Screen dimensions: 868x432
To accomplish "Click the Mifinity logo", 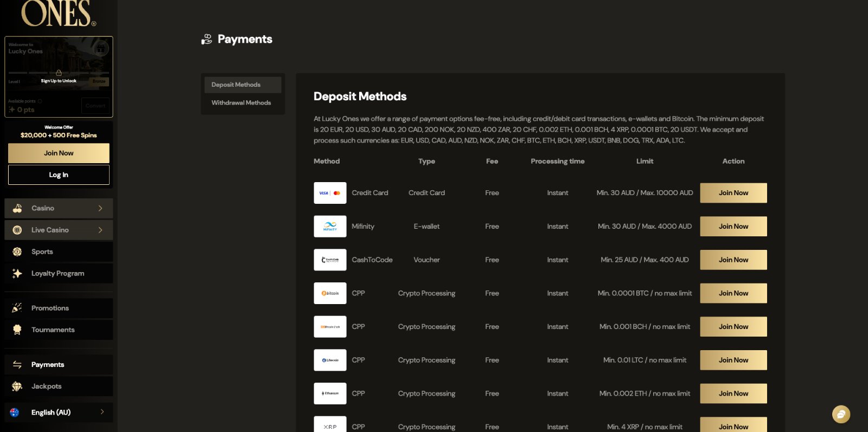I will [x=330, y=227].
